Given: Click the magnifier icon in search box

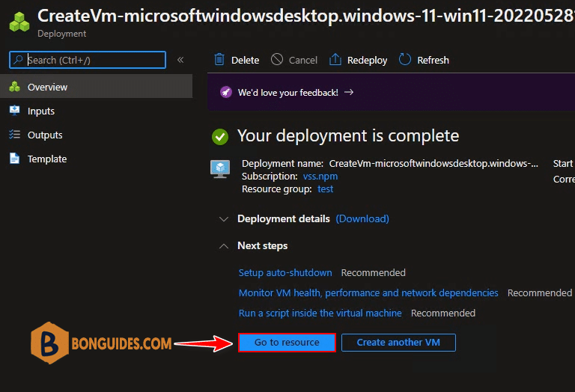Looking at the screenshot, I should 18,59.
